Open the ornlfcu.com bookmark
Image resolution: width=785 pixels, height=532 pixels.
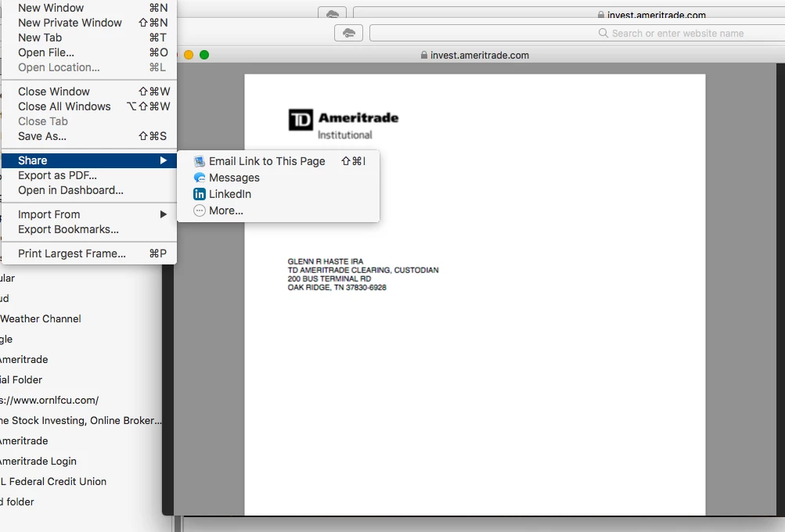click(x=49, y=401)
